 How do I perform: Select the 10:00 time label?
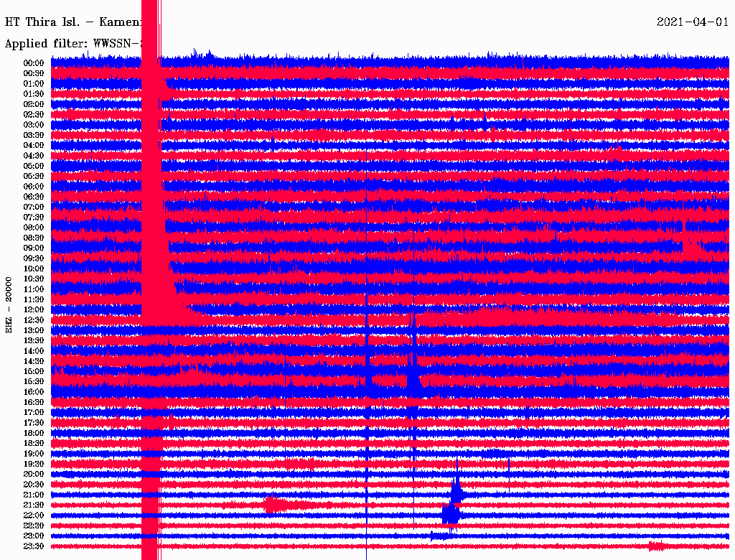tap(34, 269)
